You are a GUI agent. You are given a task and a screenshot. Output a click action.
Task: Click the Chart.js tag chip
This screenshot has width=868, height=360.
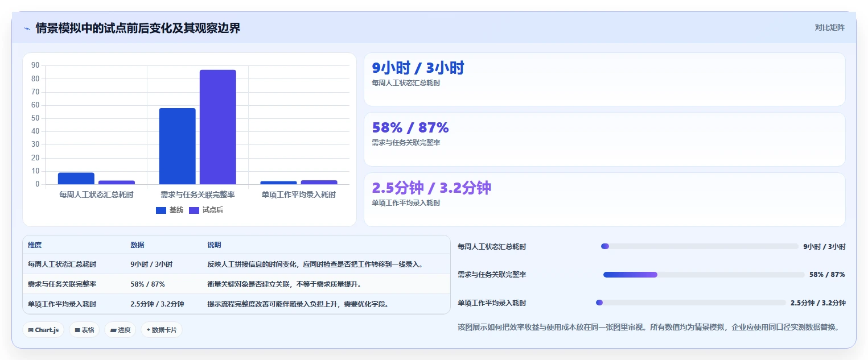tap(43, 330)
